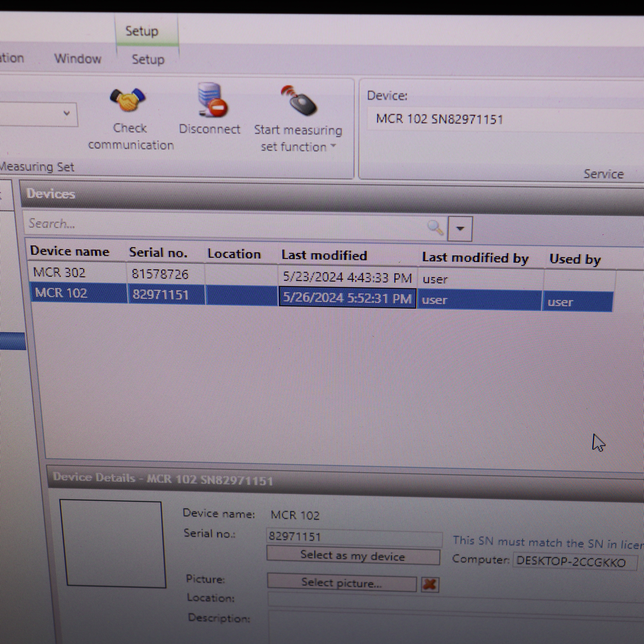
Task: Sort by Location column header
Action: (x=234, y=254)
